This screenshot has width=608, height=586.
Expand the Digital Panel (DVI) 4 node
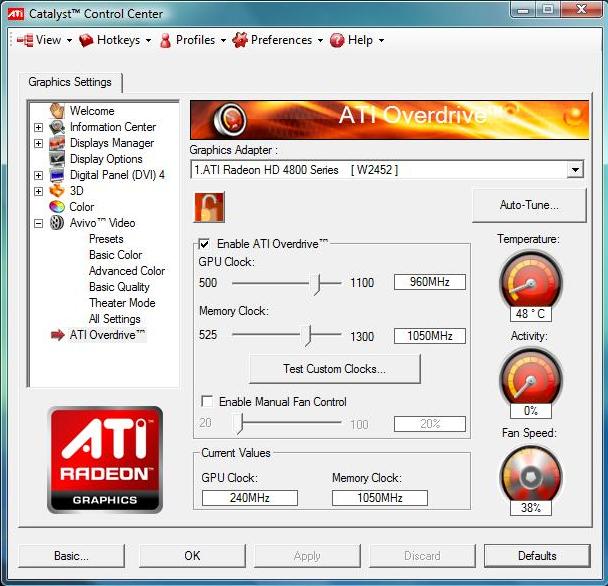pos(38,175)
